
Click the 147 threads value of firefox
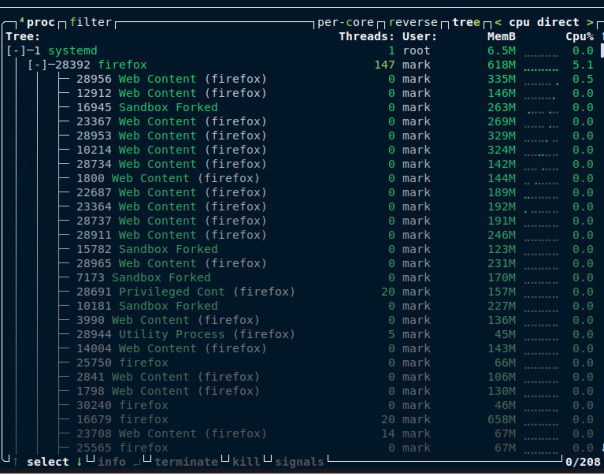click(x=384, y=65)
